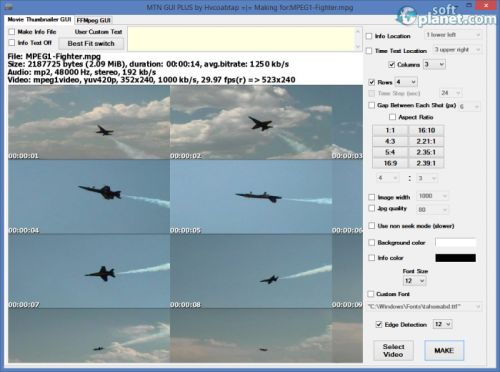Click the Select Video button

click(393, 350)
